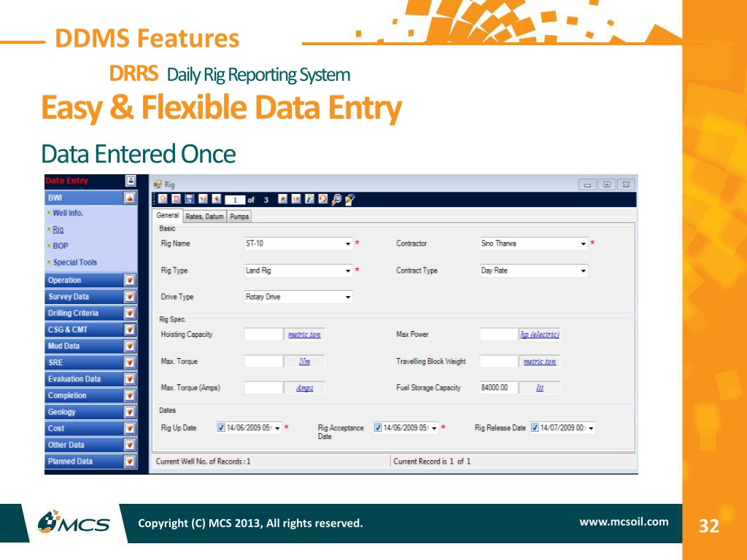This screenshot has height=560, width=747.
Task: Toggle the Rig Acceptance Date checkbox
Action: coord(378,427)
